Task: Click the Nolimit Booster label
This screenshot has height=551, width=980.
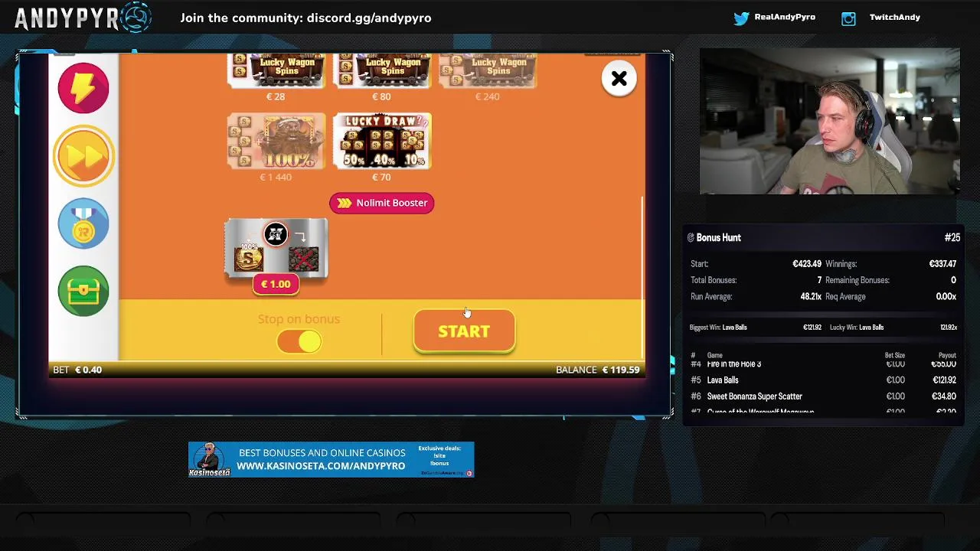Action: point(381,203)
